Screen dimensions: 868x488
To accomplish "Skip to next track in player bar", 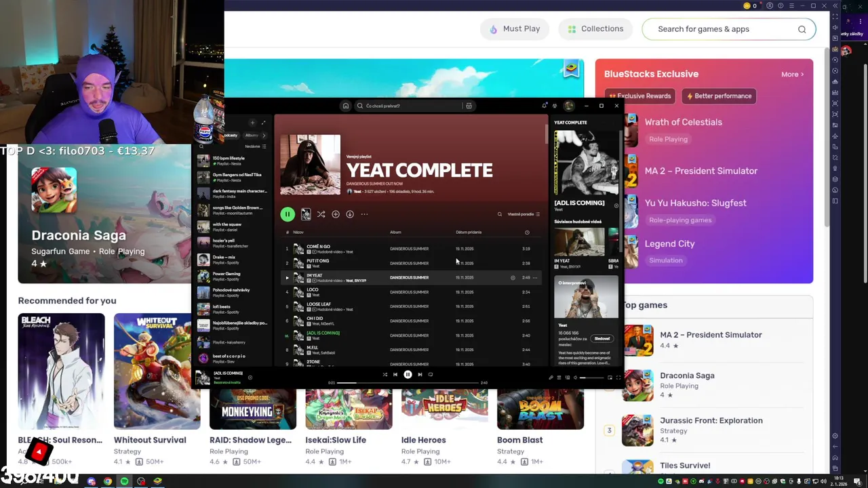I will (420, 375).
